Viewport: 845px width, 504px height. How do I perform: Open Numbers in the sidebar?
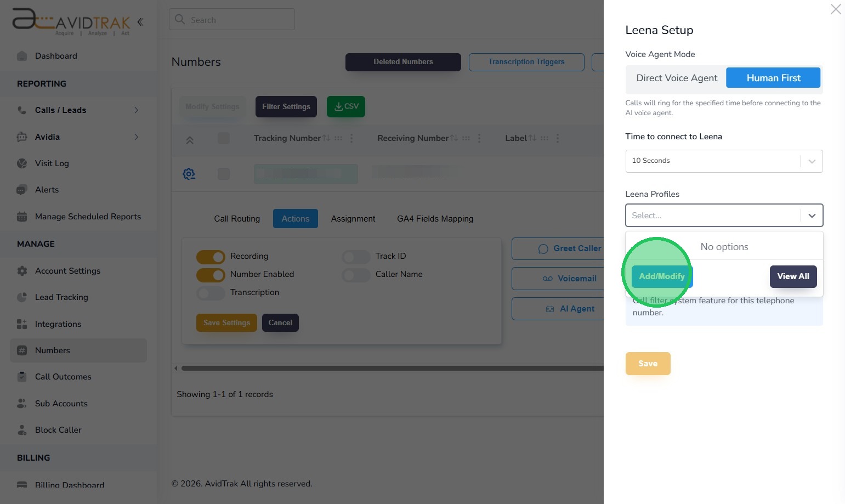click(x=78, y=350)
